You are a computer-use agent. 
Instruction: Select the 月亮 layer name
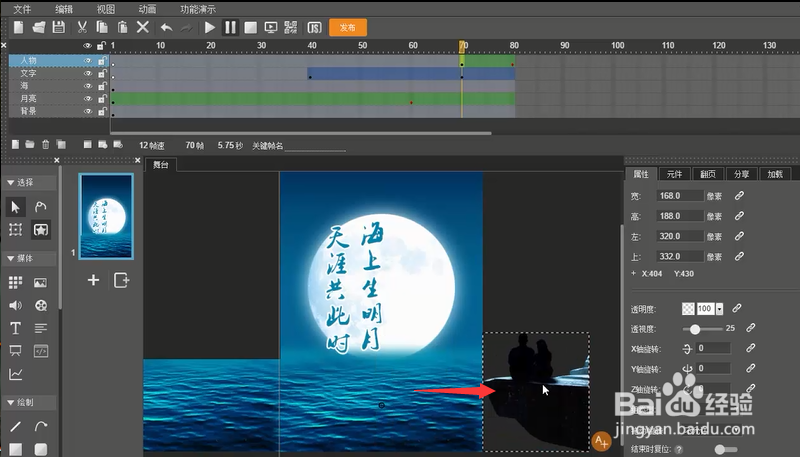coord(28,98)
